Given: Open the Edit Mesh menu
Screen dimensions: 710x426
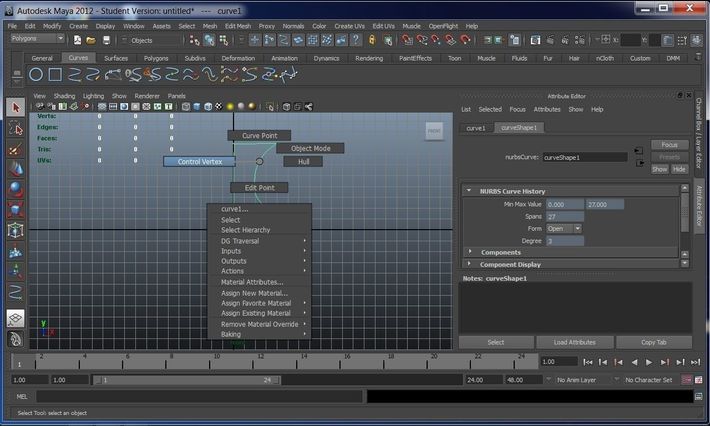Looking at the screenshot, I should 238,26.
